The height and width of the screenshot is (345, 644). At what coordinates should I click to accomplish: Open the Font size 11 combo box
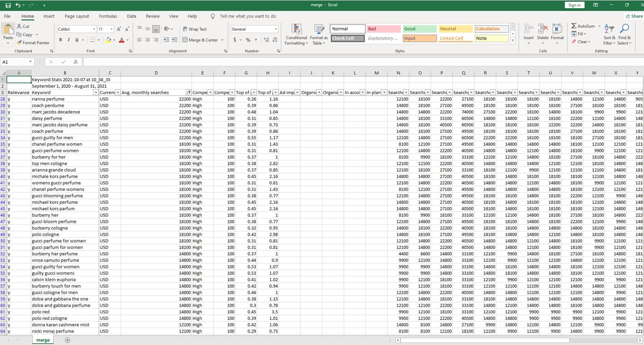(x=106, y=29)
